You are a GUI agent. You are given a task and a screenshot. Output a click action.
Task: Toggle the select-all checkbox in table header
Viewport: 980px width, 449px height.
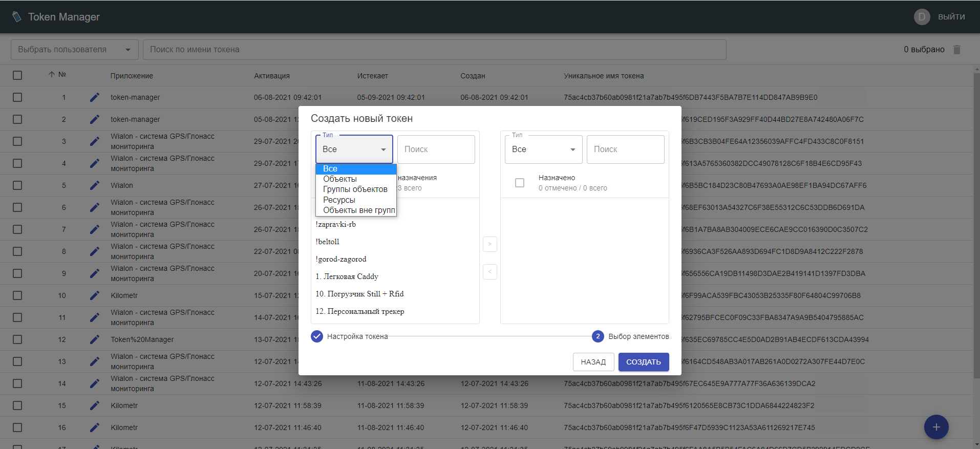tap(17, 75)
